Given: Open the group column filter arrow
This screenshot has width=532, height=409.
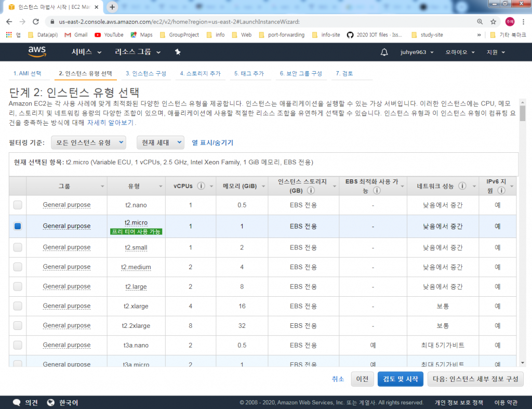Looking at the screenshot, I should (102, 187).
